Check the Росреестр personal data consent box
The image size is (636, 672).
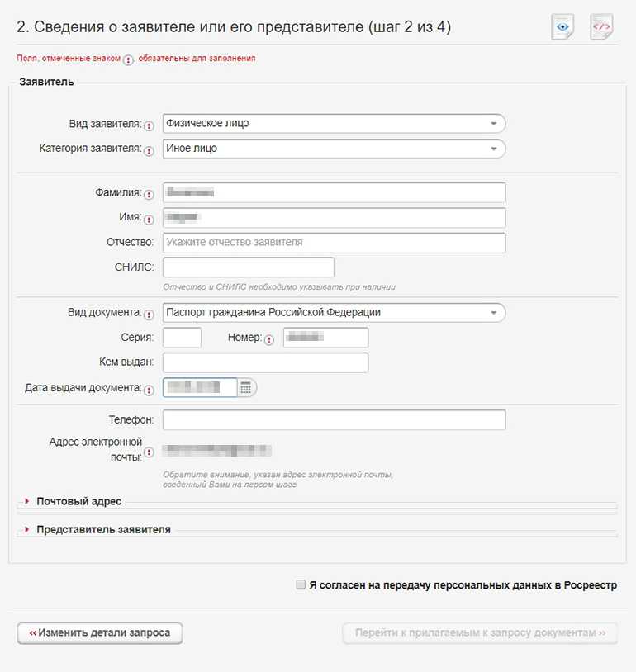click(x=301, y=584)
